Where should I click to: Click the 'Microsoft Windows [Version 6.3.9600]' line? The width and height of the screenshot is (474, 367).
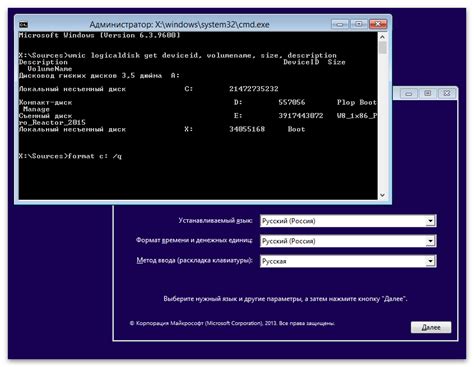tap(99, 35)
